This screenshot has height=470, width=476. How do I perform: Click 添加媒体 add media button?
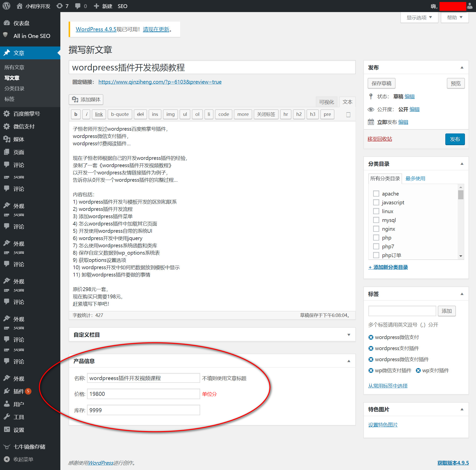tap(86, 100)
